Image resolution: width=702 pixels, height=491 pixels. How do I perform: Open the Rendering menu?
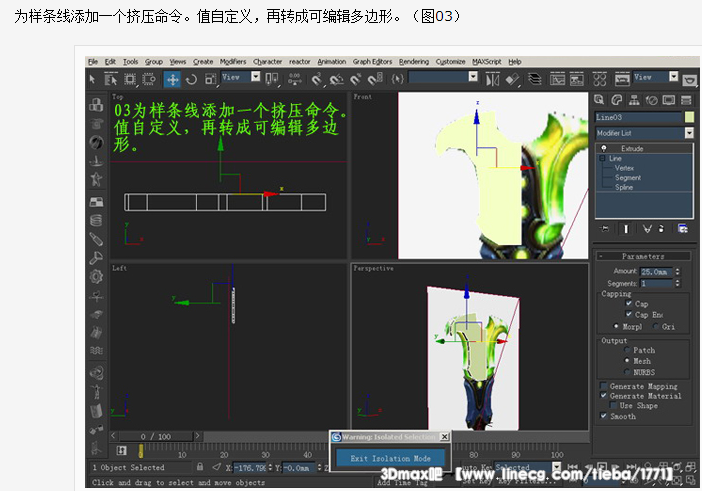(414, 62)
